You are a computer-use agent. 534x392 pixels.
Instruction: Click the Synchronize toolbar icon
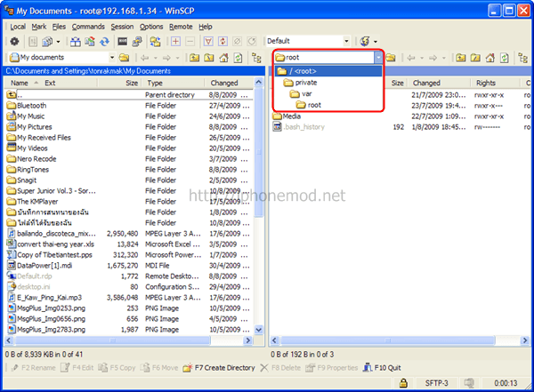pos(90,42)
